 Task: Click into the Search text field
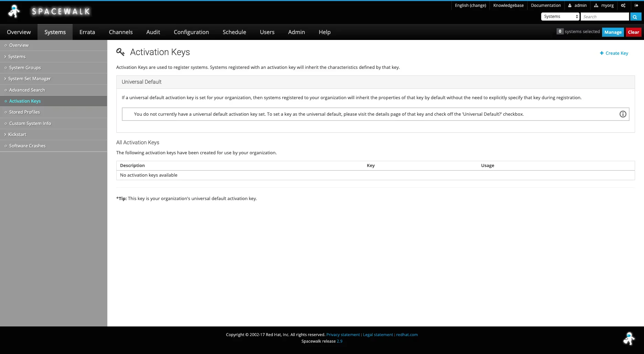[x=604, y=17]
